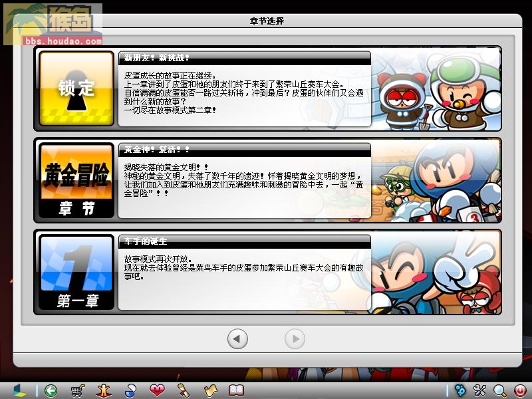Click the smiling red heart icon
The image size is (532, 399).
157,390
